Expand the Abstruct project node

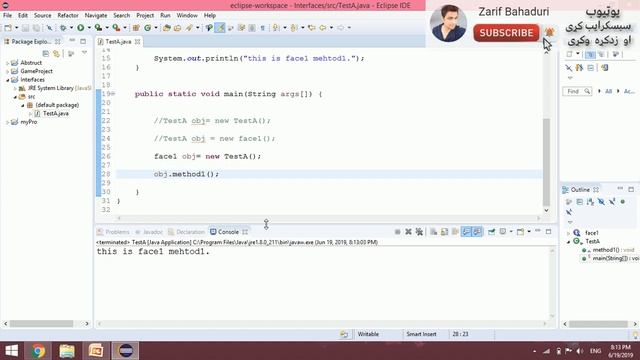[7, 63]
